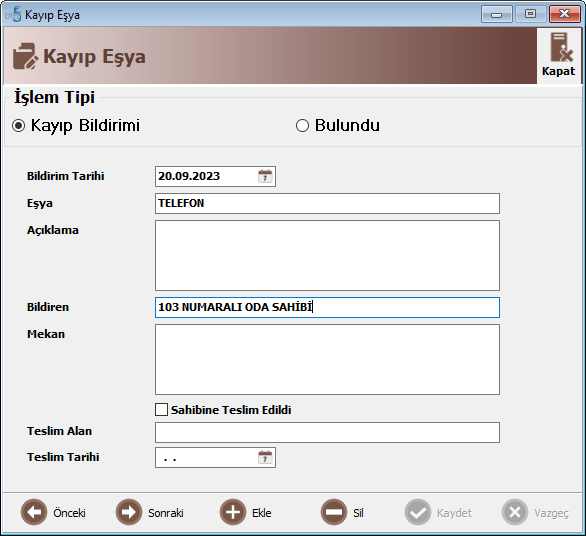The height and width of the screenshot is (536, 586).
Task: Open the Bildirim Tarihi calendar picker
Action: (x=265, y=176)
